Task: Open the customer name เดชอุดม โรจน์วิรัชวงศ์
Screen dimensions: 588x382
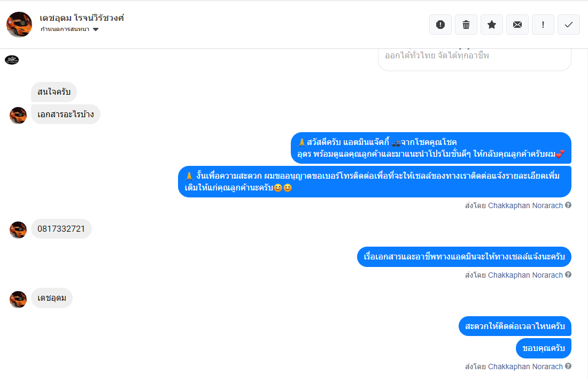Action: click(x=82, y=18)
